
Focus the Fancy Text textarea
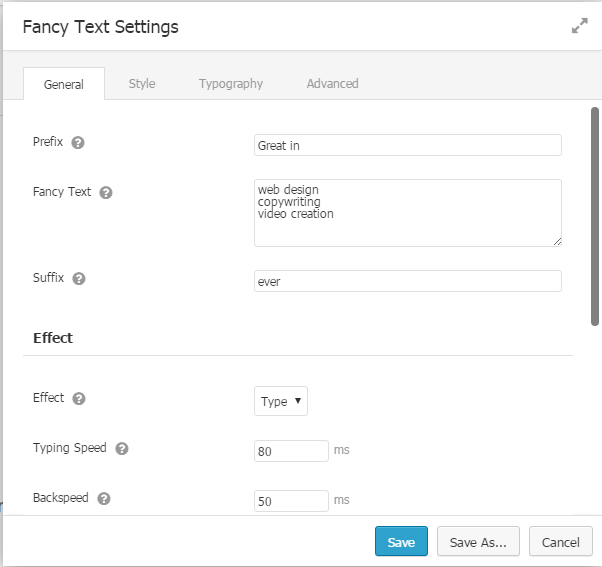pos(408,212)
